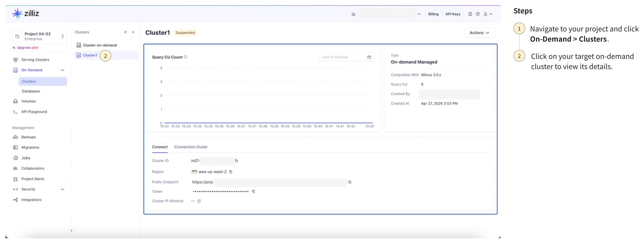The height and width of the screenshot is (245, 644).
Task: Collapse the left sidebar
Action: click(x=71, y=231)
